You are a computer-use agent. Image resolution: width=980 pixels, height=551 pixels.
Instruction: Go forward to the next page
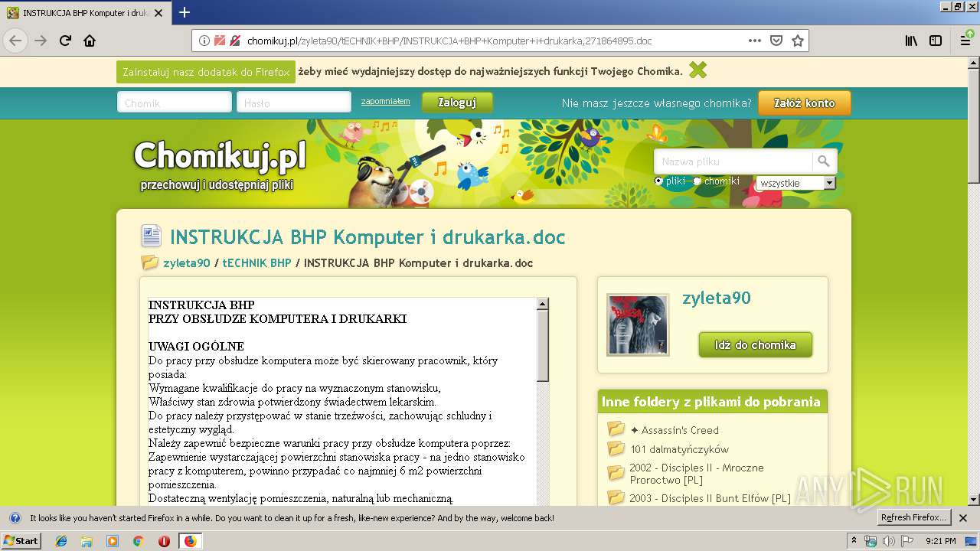tap(41, 41)
